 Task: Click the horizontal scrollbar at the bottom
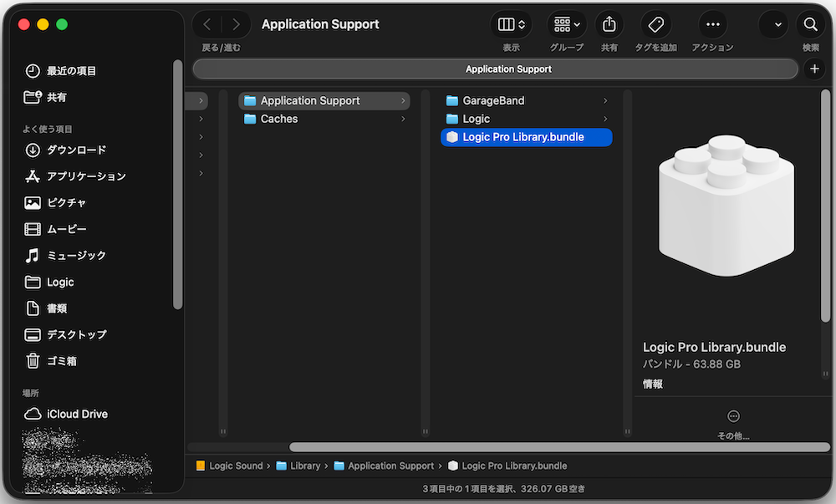pos(560,447)
